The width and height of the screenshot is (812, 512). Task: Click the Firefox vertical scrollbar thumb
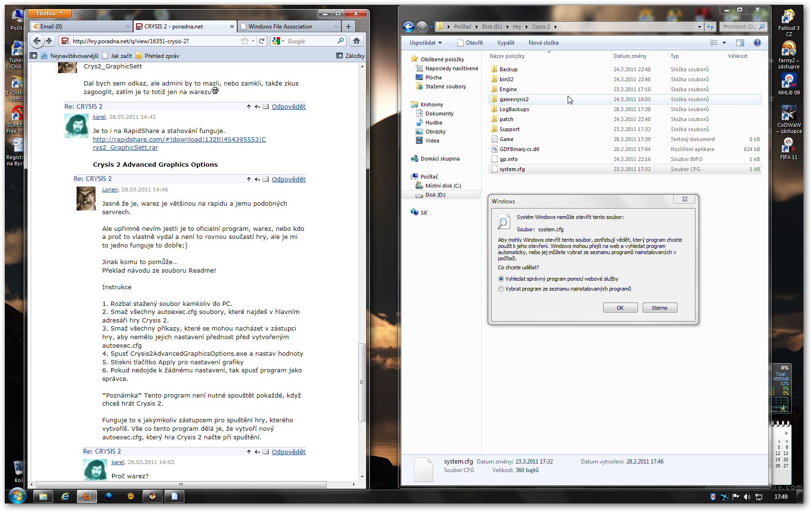(x=362, y=382)
